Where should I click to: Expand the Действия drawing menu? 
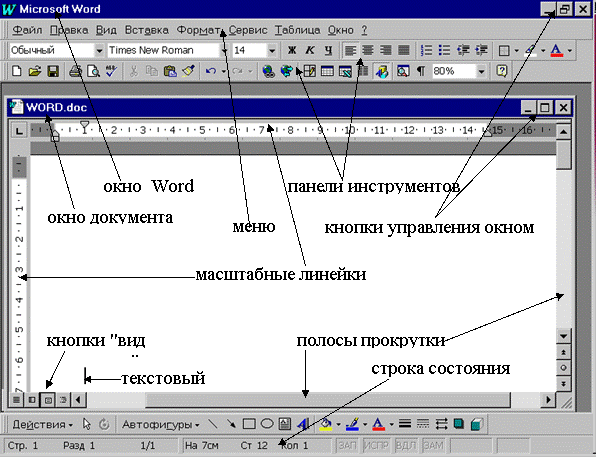pos(42,424)
